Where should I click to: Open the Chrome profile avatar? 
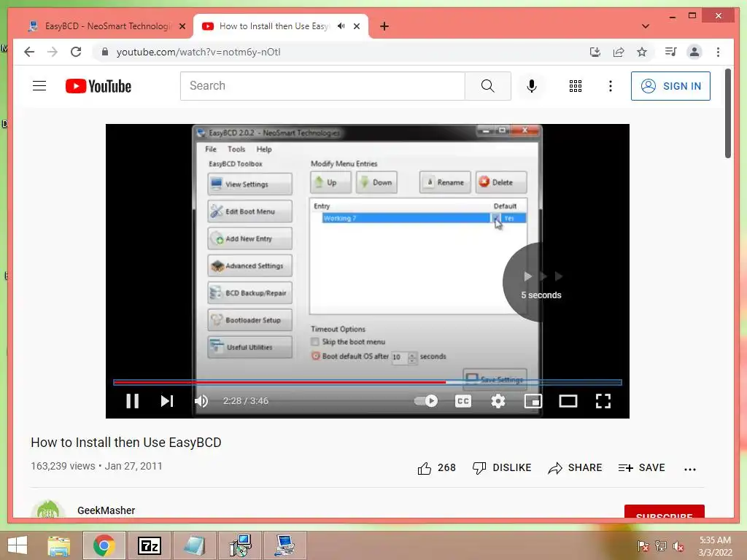click(x=694, y=52)
